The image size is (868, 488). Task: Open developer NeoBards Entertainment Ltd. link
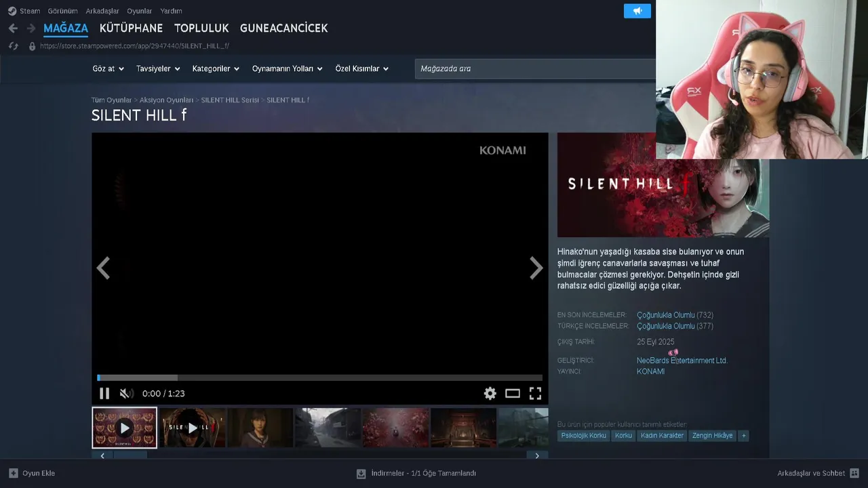point(682,361)
